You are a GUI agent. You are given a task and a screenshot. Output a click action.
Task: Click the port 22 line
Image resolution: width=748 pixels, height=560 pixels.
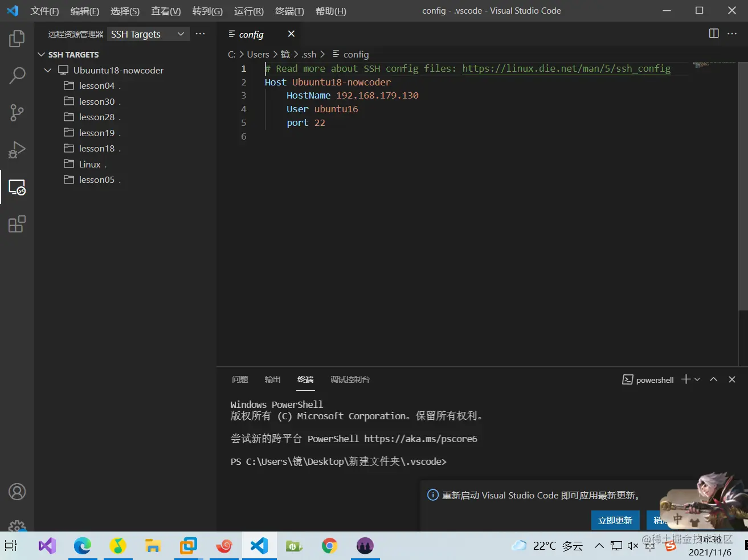tap(306, 123)
